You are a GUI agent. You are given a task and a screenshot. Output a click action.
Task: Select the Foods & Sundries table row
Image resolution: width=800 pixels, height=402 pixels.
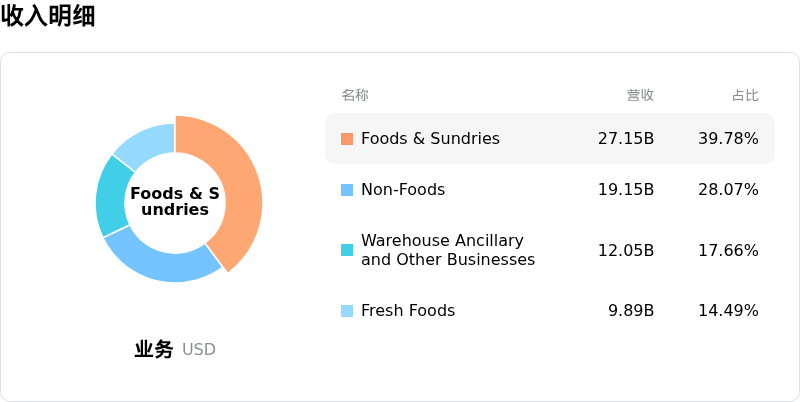click(550, 139)
